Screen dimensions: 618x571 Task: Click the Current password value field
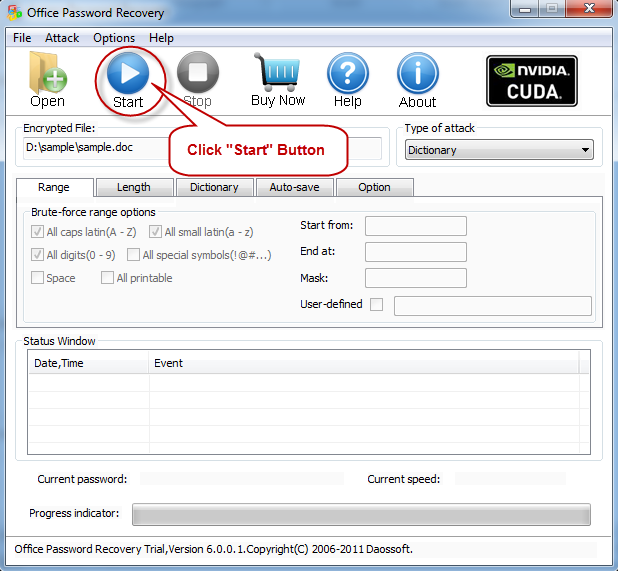(242, 479)
